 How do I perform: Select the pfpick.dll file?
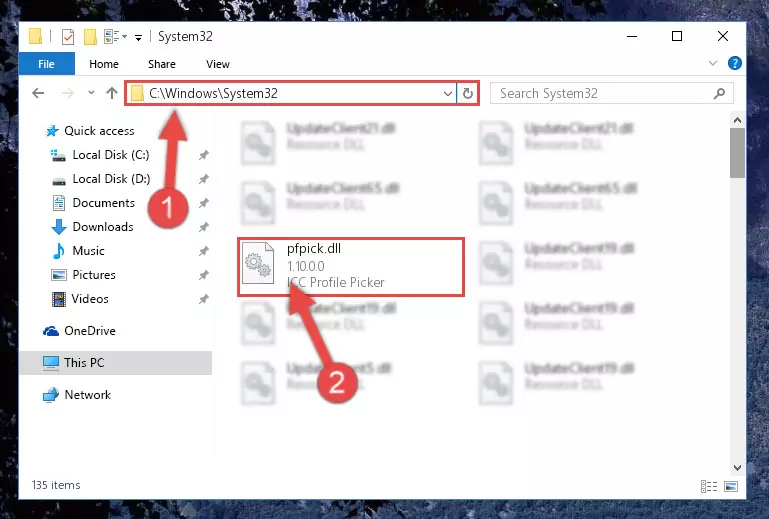pyautogui.click(x=351, y=267)
